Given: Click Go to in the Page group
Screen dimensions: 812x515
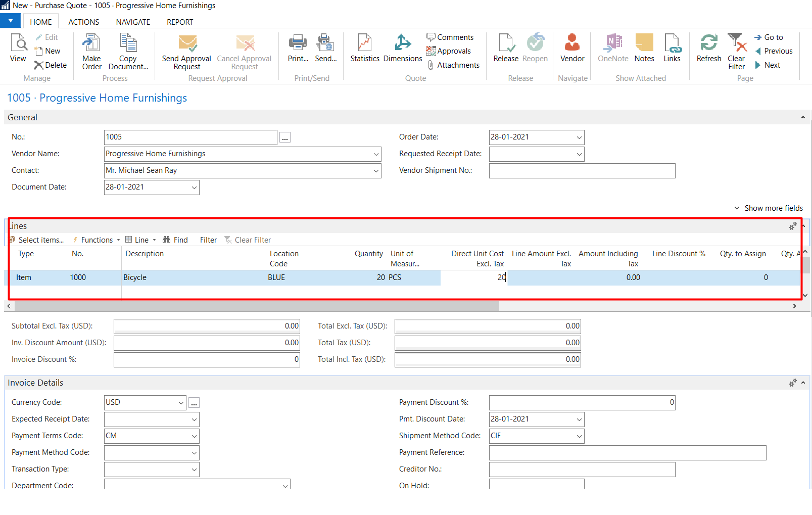Looking at the screenshot, I should (x=769, y=37).
